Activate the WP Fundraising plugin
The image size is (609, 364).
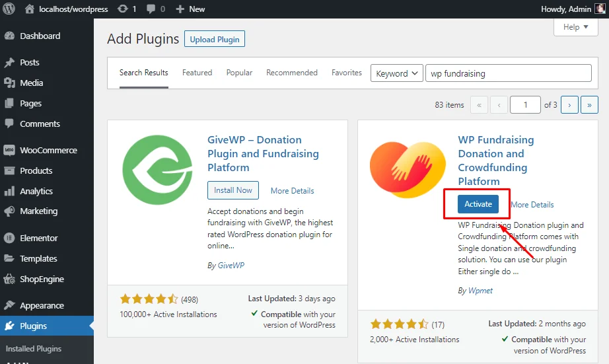[478, 204]
